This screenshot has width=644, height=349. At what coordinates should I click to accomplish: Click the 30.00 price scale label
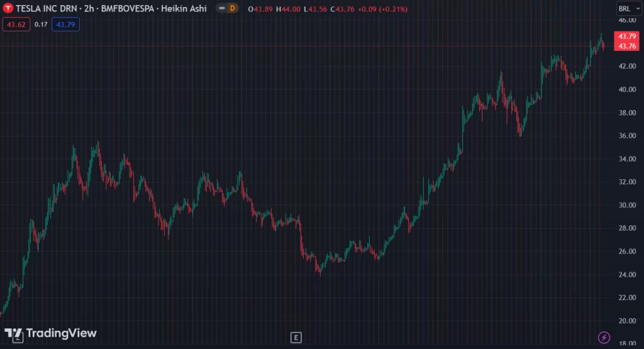click(x=627, y=205)
